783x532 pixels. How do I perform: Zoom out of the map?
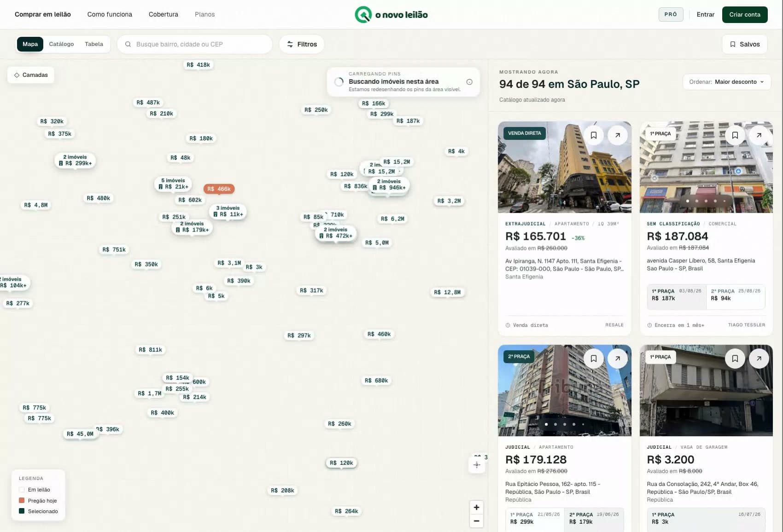point(476,521)
